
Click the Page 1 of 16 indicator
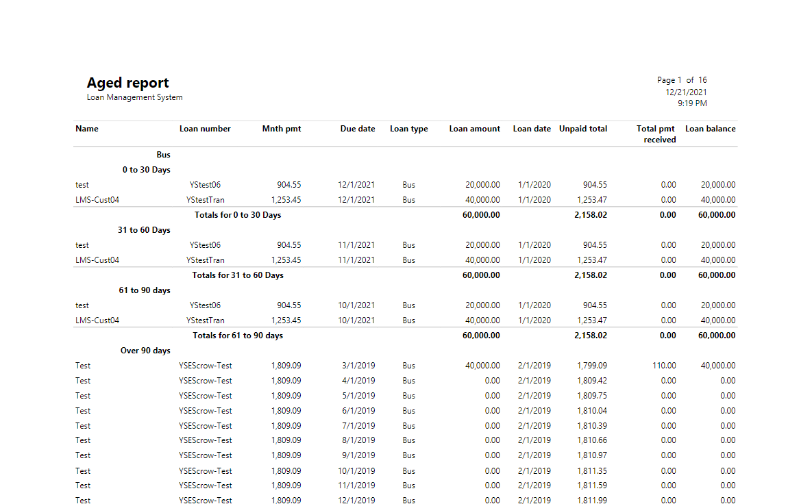pos(681,80)
